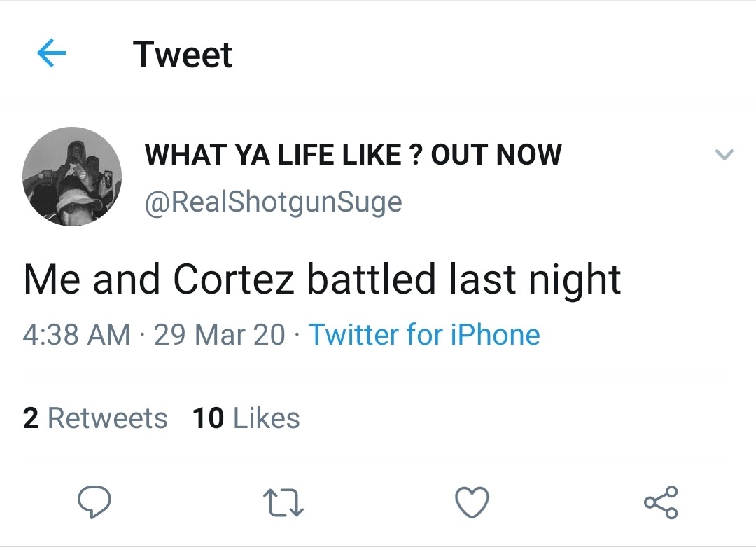View the list of 10 Likes
The image size is (756, 550).
tap(246, 418)
